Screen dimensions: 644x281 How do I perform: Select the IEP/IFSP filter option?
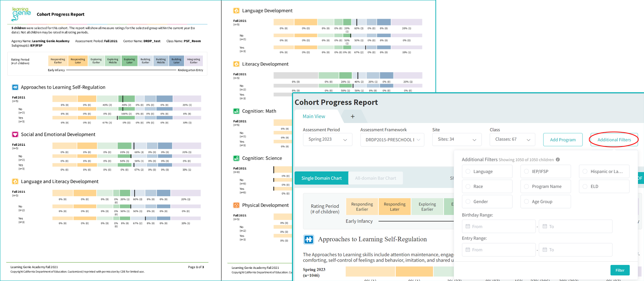526,172
